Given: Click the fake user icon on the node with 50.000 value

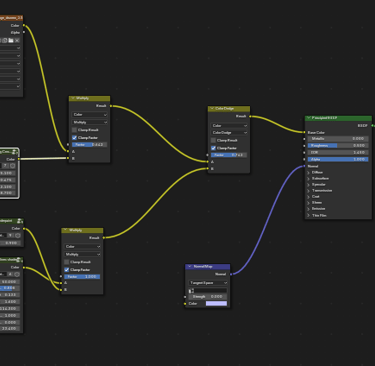Looking at the screenshot, I should [17, 274].
